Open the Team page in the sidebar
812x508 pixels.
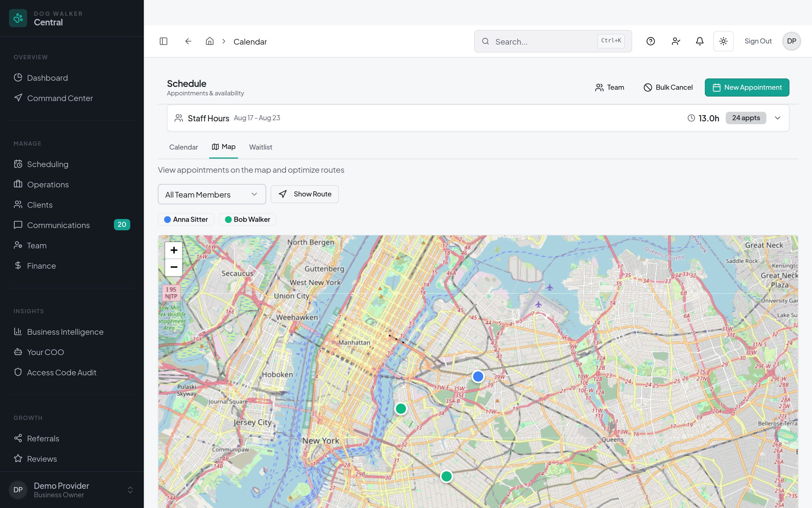pyautogui.click(x=72, y=246)
